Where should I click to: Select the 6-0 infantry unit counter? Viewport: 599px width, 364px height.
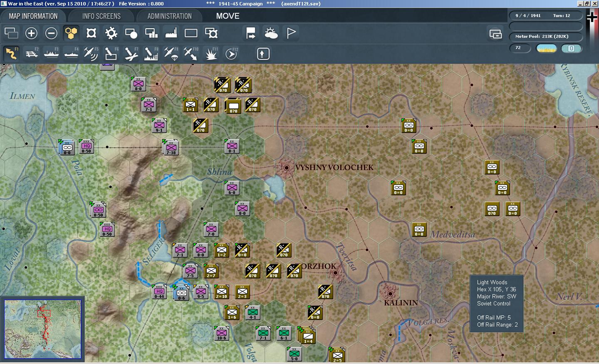coord(232,188)
